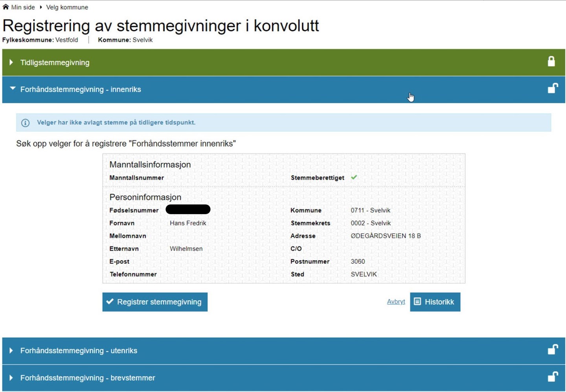566x392 pixels.
Task: Click the info icon in the blue notice
Action: [x=26, y=123]
